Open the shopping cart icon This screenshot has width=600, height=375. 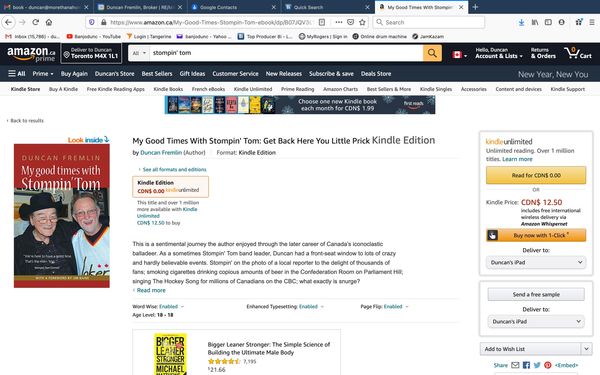(577, 53)
